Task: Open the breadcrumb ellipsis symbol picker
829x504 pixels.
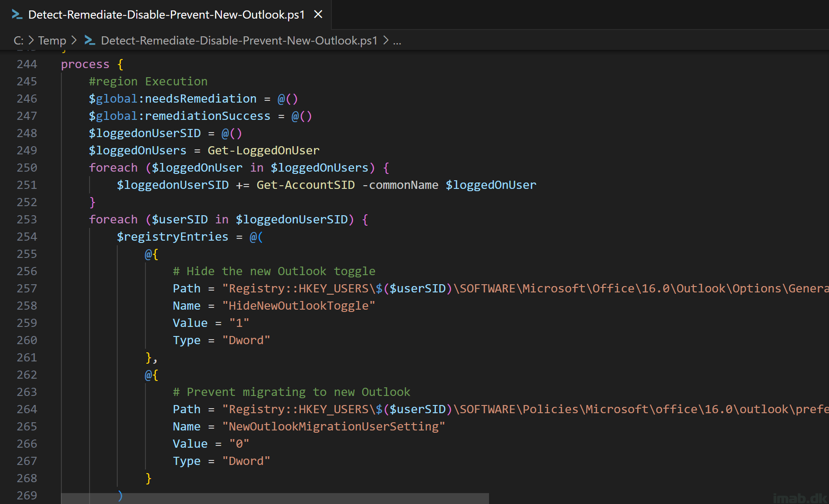Action: (x=397, y=40)
